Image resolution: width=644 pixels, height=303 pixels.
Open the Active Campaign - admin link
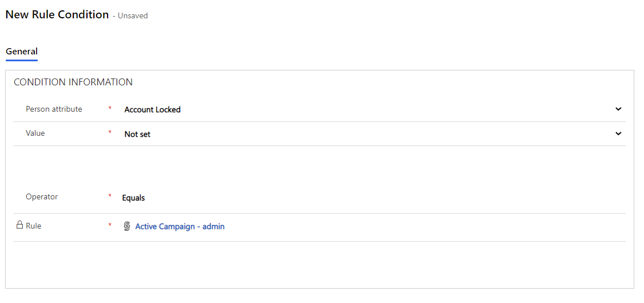(180, 226)
